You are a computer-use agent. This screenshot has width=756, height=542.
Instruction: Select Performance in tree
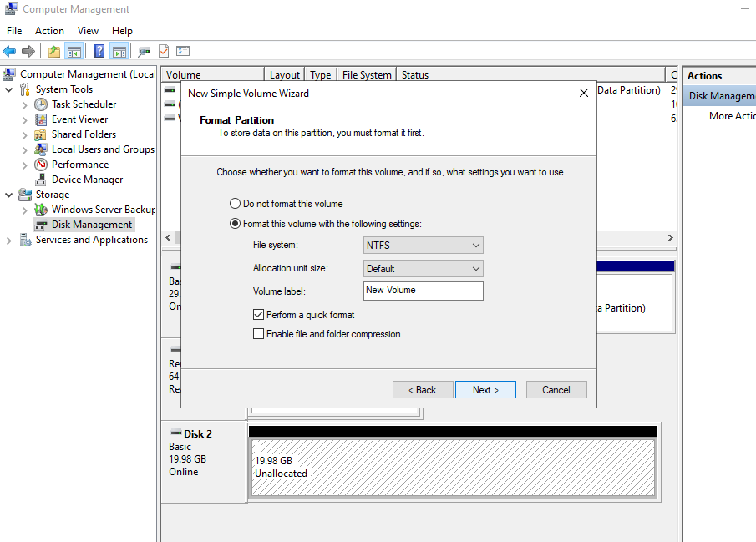pos(80,165)
